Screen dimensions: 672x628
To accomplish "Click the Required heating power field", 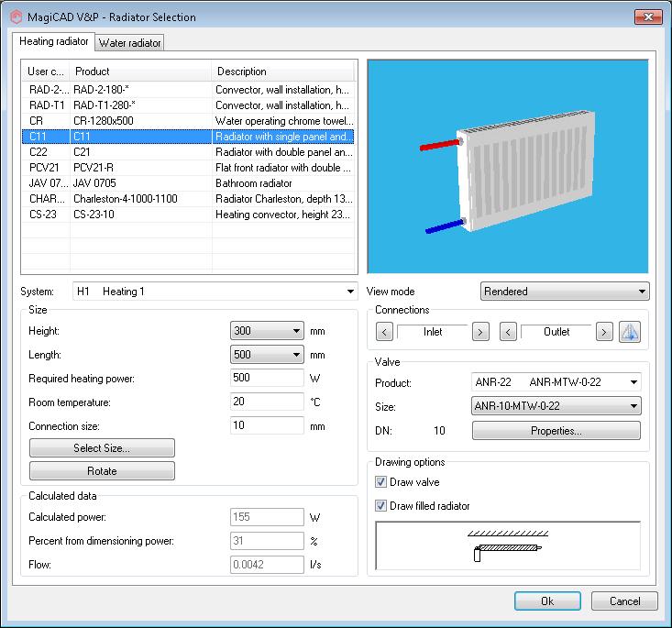I will pos(267,378).
